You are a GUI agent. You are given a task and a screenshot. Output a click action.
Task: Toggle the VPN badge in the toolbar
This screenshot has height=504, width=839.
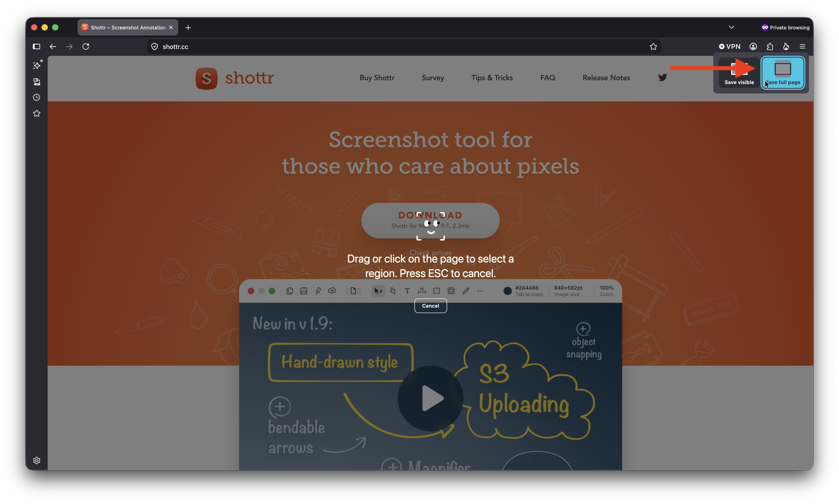(729, 47)
